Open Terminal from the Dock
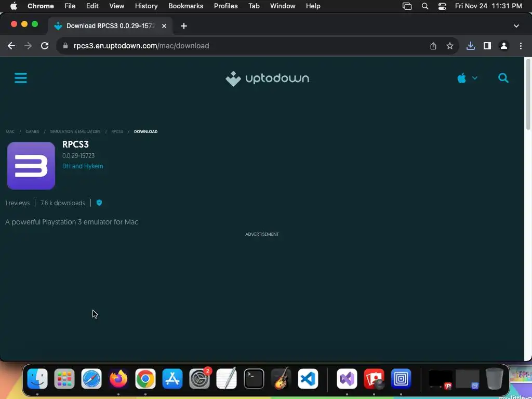Viewport: 532px width, 399px height. pos(254,379)
